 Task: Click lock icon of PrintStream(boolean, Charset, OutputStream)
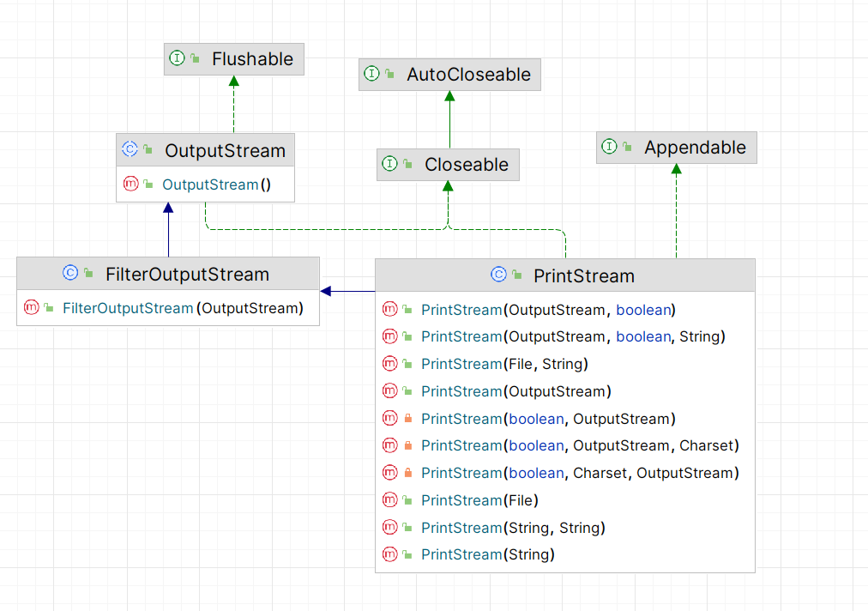coord(408,473)
